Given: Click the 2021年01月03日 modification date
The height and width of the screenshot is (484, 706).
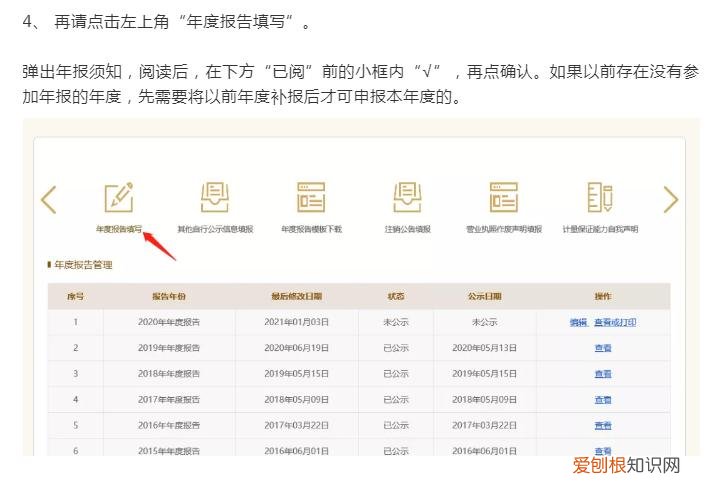Looking at the screenshot, I should click(x=296, y=322).
